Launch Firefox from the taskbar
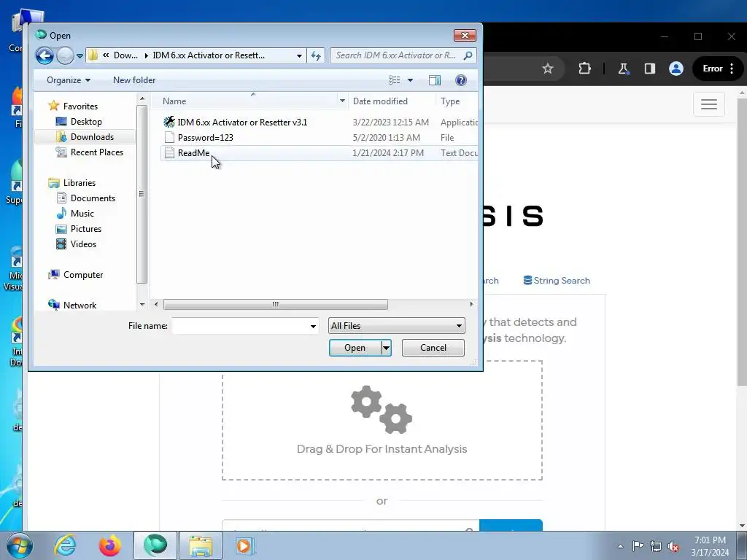Image resolution: width=747 pixels, height=560 pixels. (x=109, y=545)
